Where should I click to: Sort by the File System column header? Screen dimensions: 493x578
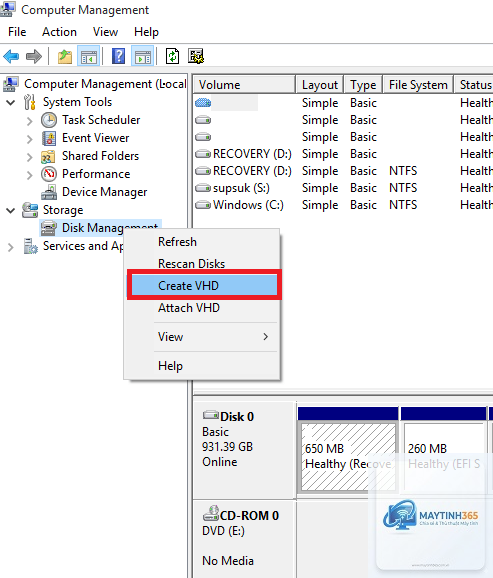click(418, 85)
